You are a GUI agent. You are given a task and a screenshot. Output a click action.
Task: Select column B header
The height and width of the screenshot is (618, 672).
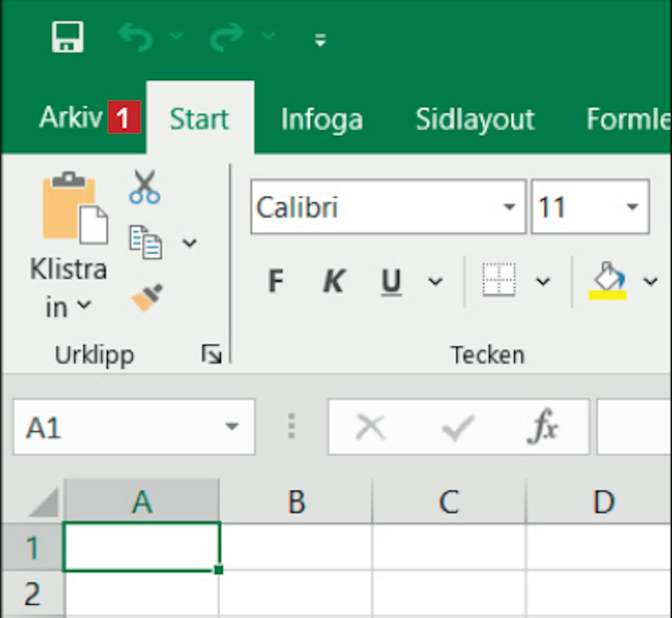click(296, 502)
